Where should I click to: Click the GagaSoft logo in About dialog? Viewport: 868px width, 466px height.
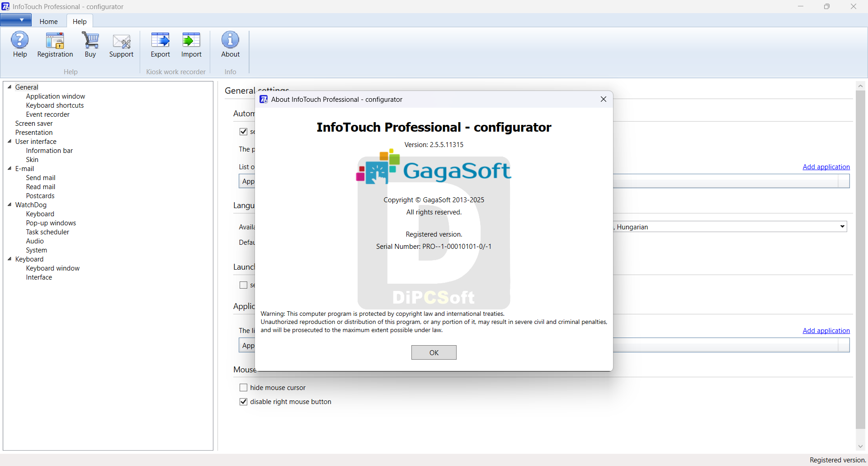434,167
